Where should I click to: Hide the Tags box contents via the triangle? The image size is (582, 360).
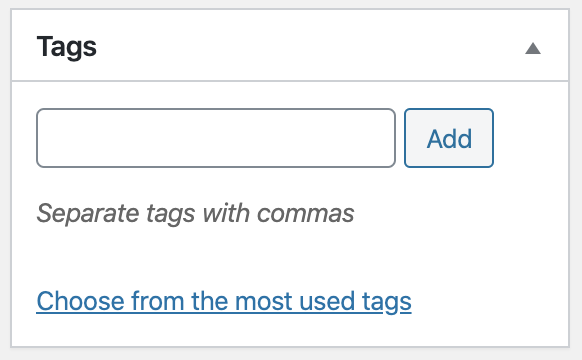tap(533, 48)
